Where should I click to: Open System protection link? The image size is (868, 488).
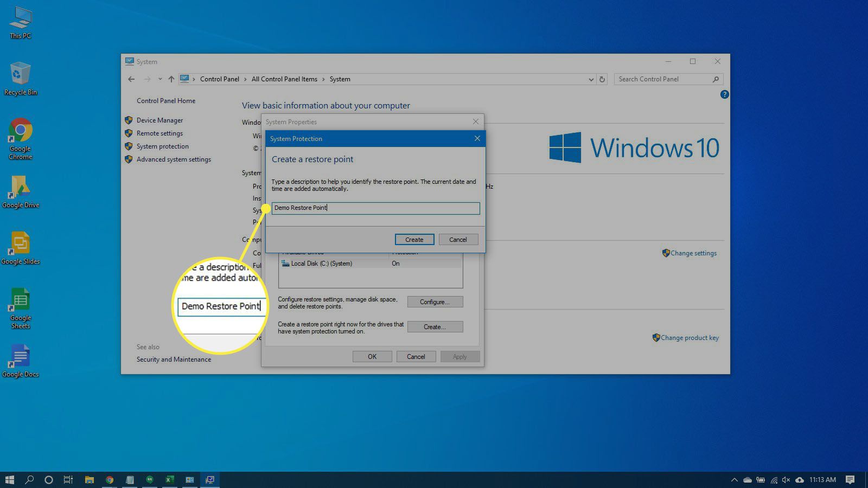(163, 146)
